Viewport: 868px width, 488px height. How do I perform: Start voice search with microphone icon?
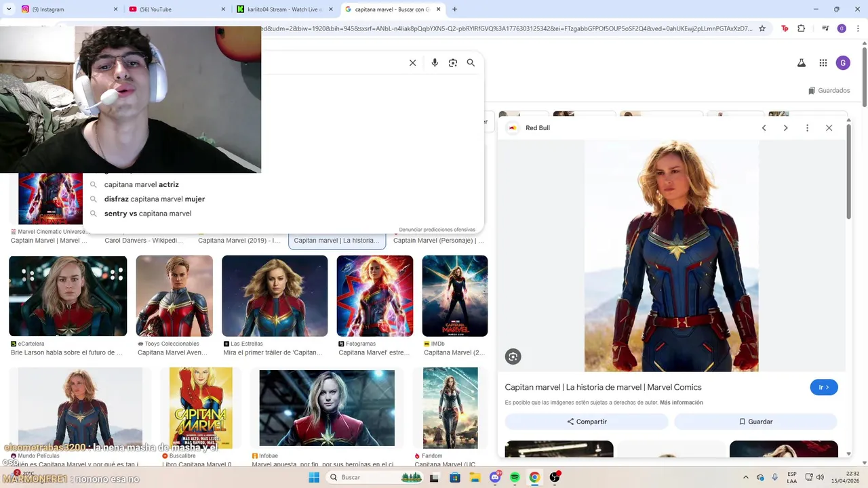click(x=435, y=63)
